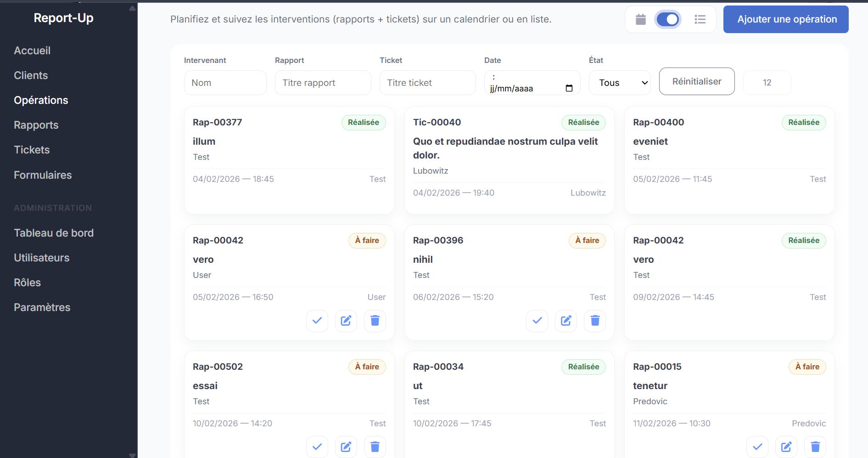This screenshot has height=458, width=868.
Task: Click Réalisée badge on Rap-00034
Action: pyautogui.click(x=583, y=367)
